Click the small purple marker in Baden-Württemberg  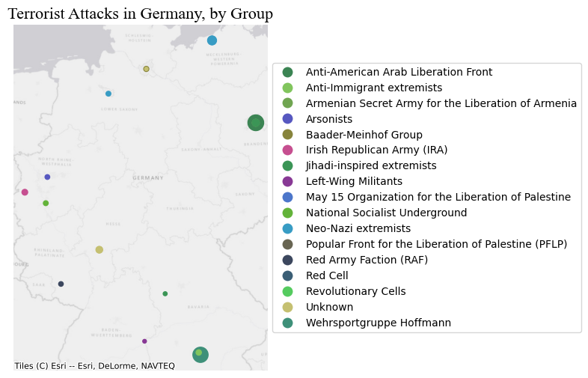click(144, 341)
